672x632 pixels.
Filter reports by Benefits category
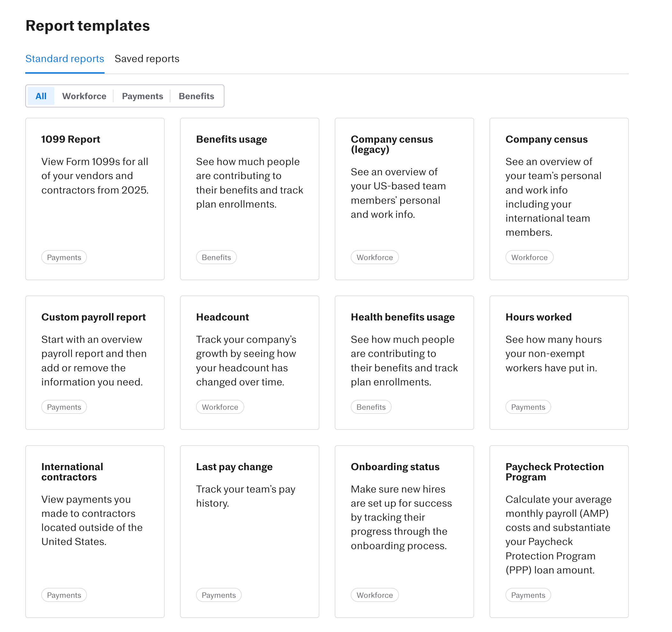click(x=196, y=96)
